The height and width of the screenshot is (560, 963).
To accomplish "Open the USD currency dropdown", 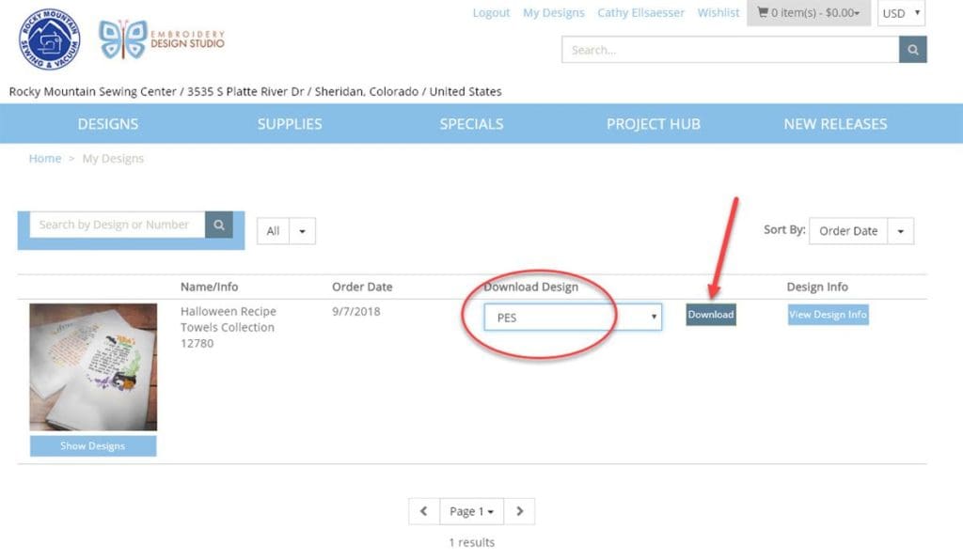I will coord(900,12).
